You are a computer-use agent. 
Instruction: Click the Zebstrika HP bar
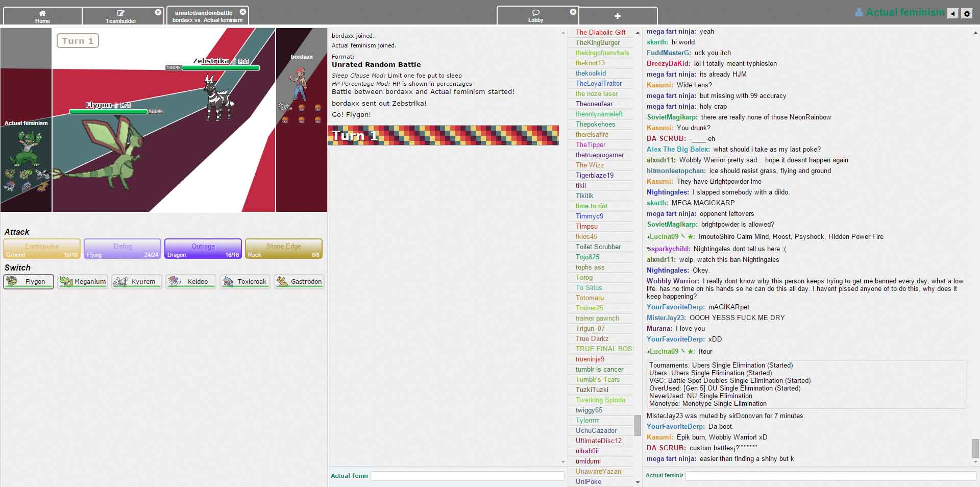pyautogui.click(x=220, y=67)
